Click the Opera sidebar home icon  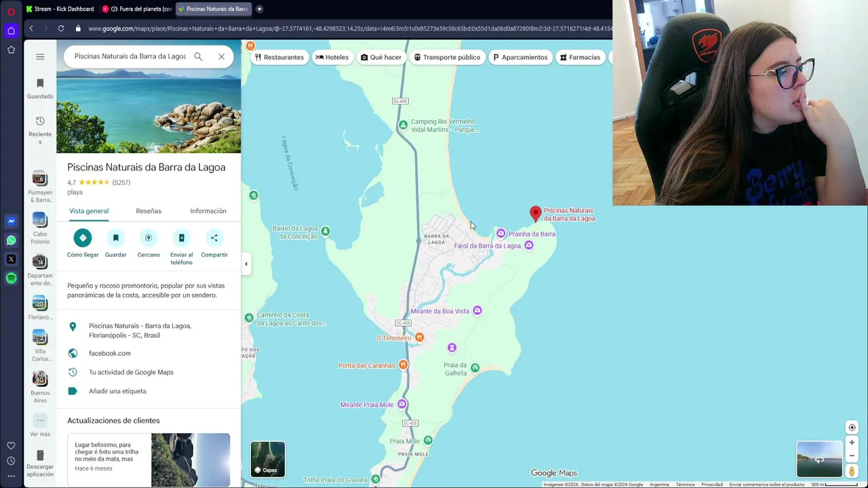(11, 30)
